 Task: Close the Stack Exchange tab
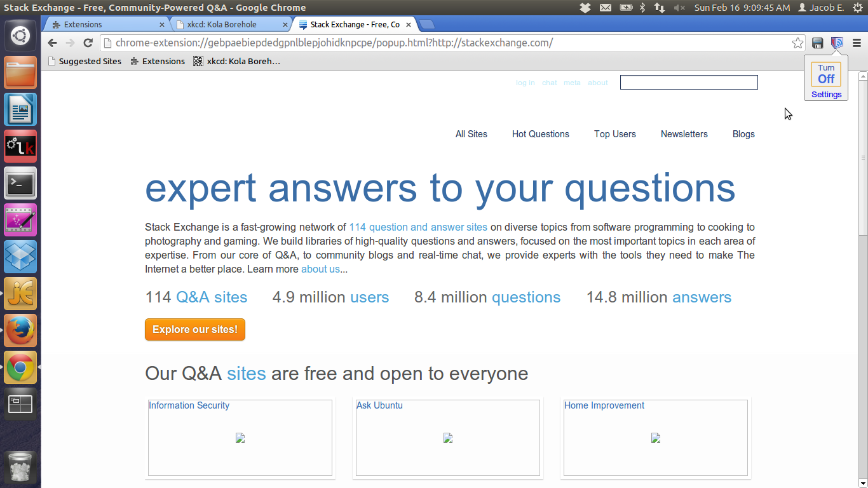(x=408, y=25)
